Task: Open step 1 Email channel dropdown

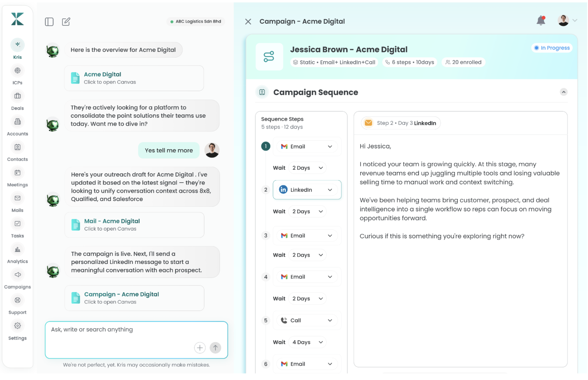Action: [307, 146]
